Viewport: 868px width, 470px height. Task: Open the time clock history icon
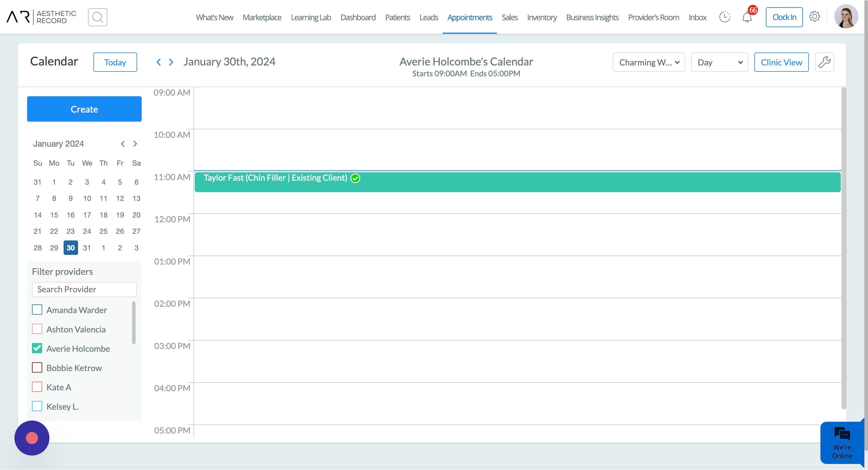tap(725, 17)
